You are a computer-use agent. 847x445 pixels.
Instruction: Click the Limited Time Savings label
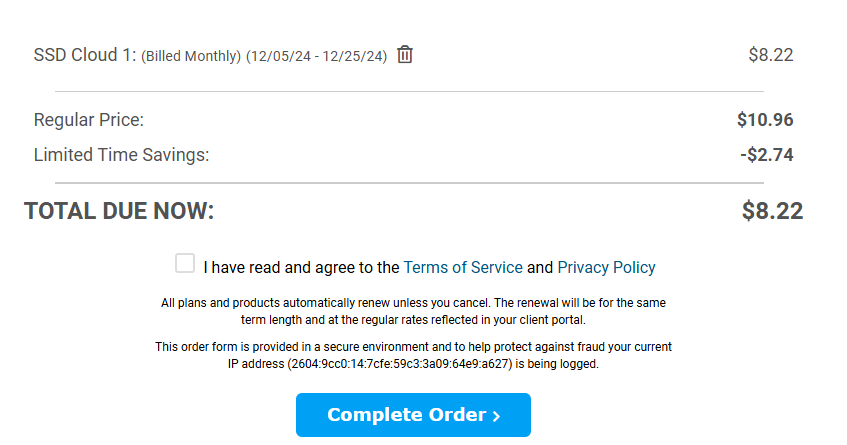click(121, 155)
